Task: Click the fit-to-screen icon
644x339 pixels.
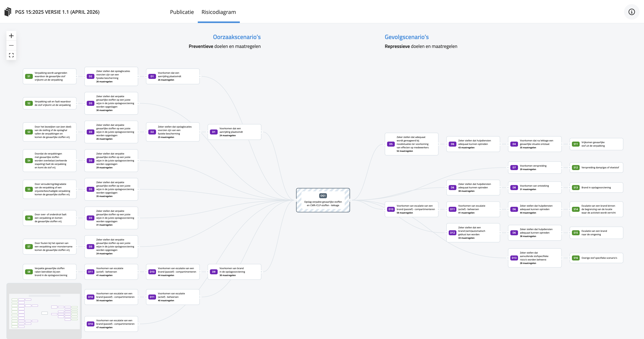Action: click(11, 55)
